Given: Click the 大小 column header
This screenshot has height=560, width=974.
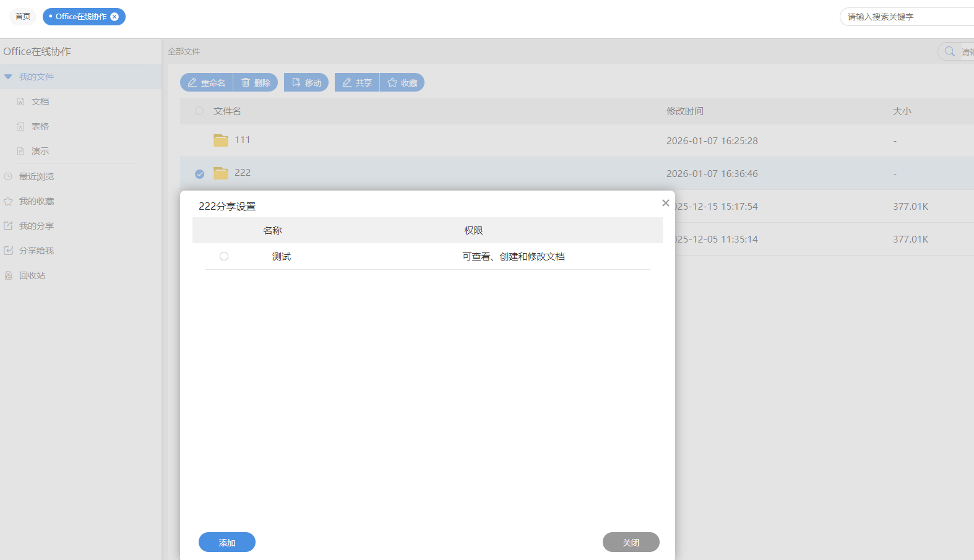Looking at the screenshot, I should click(902, 111).
